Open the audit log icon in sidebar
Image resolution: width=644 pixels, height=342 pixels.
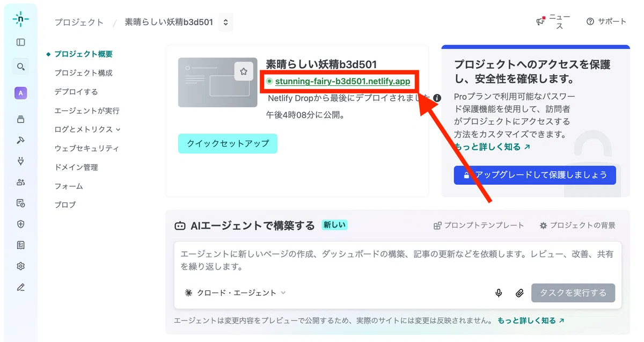(x=20, y=203)
